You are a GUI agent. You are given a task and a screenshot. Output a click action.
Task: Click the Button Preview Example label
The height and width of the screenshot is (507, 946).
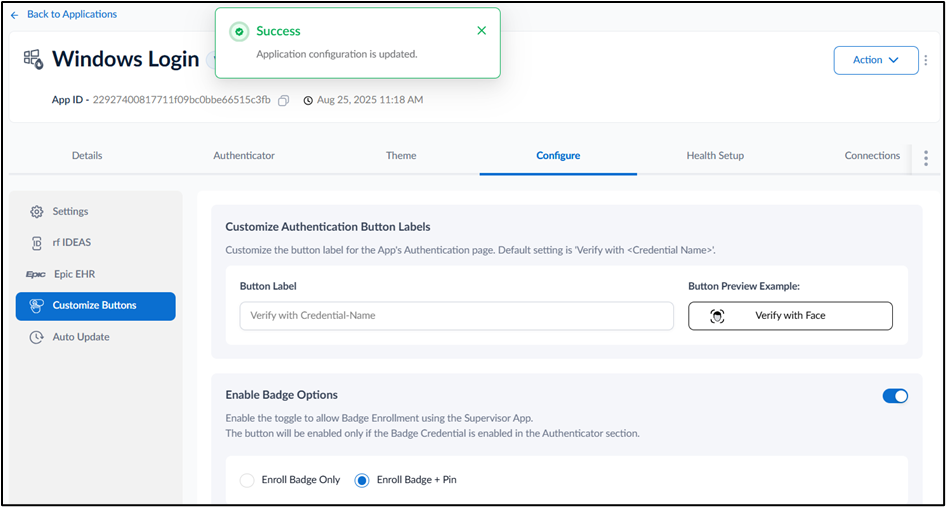(x=744, y=287)
